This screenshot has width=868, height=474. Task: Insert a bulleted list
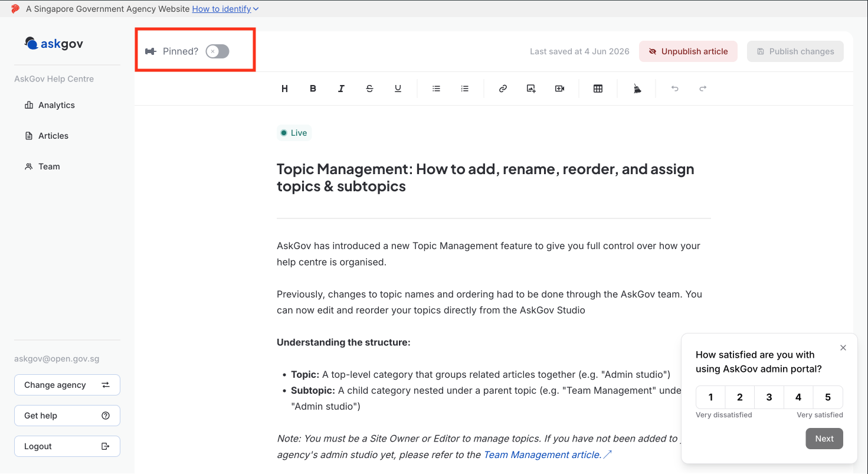[x=436, y=89]
